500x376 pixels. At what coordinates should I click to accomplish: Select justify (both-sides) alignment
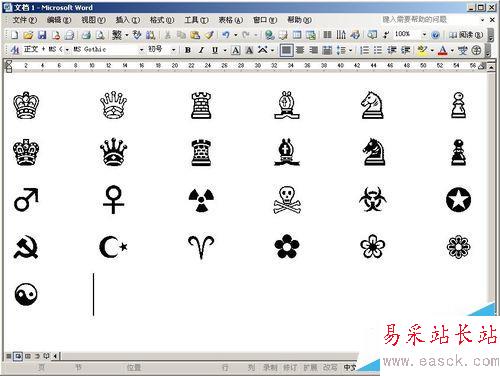286,50
